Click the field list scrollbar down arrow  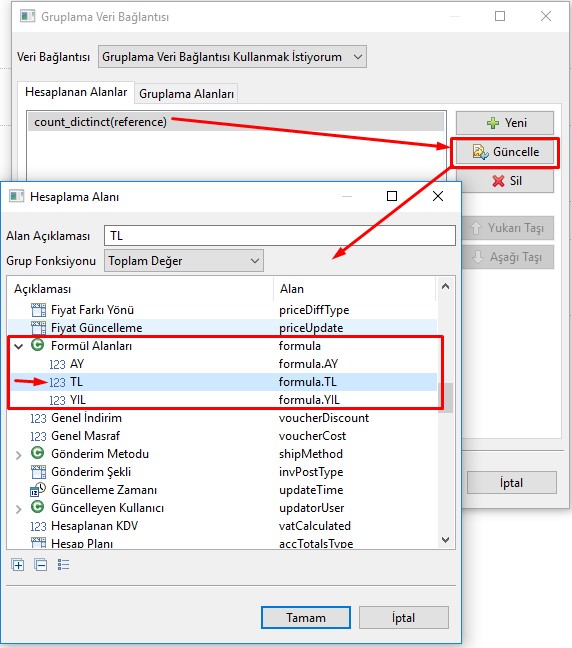tap(446, 540)
